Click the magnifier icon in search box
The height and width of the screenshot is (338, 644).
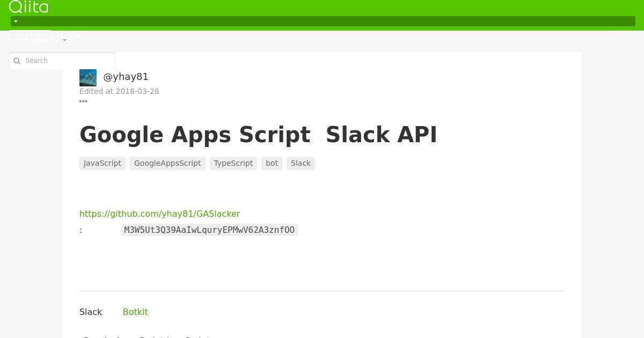pos(17,61)
